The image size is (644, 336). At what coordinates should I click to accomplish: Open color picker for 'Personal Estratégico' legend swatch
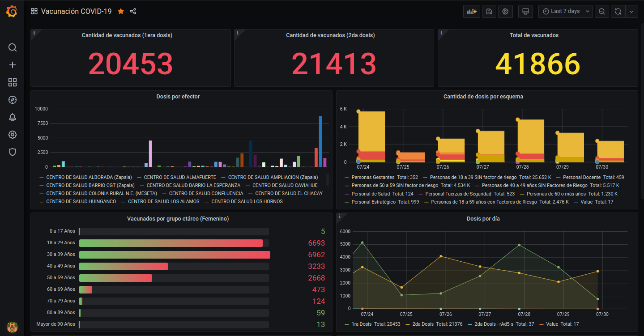(x=347, y=202)
